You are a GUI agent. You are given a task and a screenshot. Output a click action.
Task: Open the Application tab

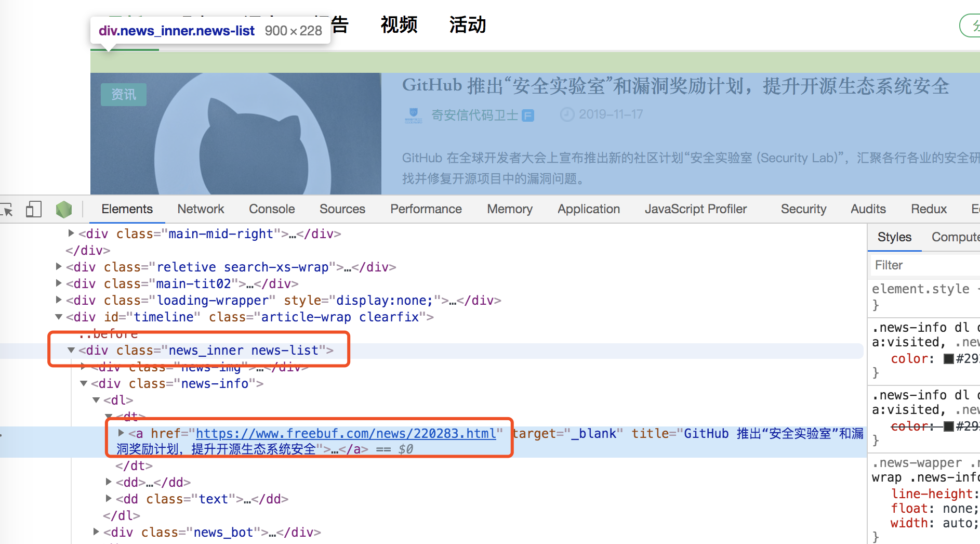[x=589, y=209]
